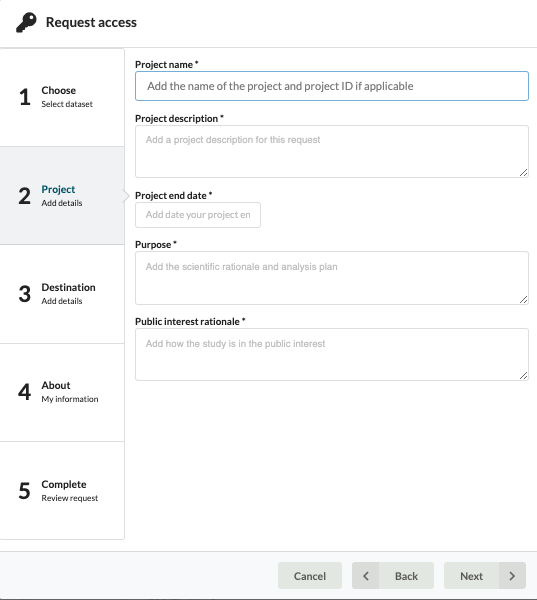Click the left chevron on Back button
The height and width of the screenshot is (600, 537).
[366, 576]
